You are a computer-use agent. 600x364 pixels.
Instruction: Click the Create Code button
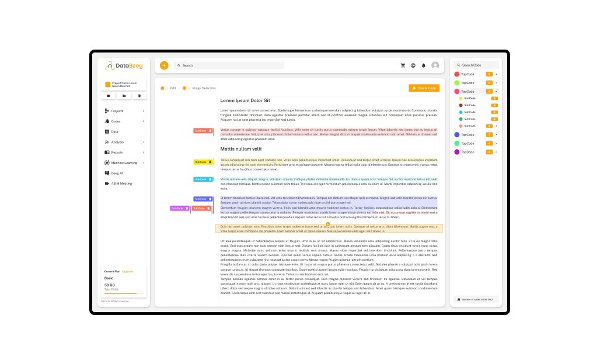(x=424, y=88)
